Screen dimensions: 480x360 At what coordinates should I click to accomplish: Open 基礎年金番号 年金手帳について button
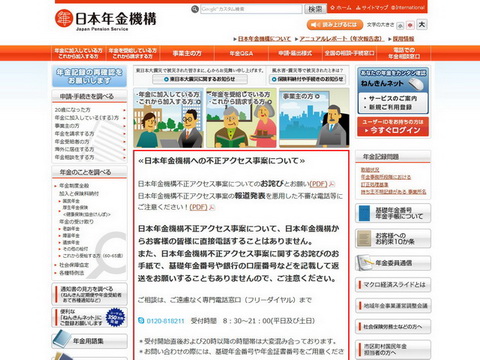393,213
